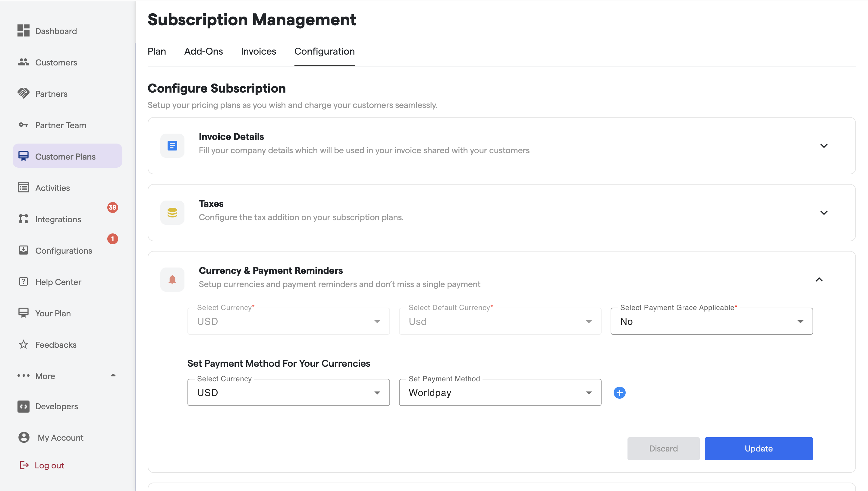868x491 pixels.
Task: Click the blue plus add payment method icon
Action: tap(619, 393)
